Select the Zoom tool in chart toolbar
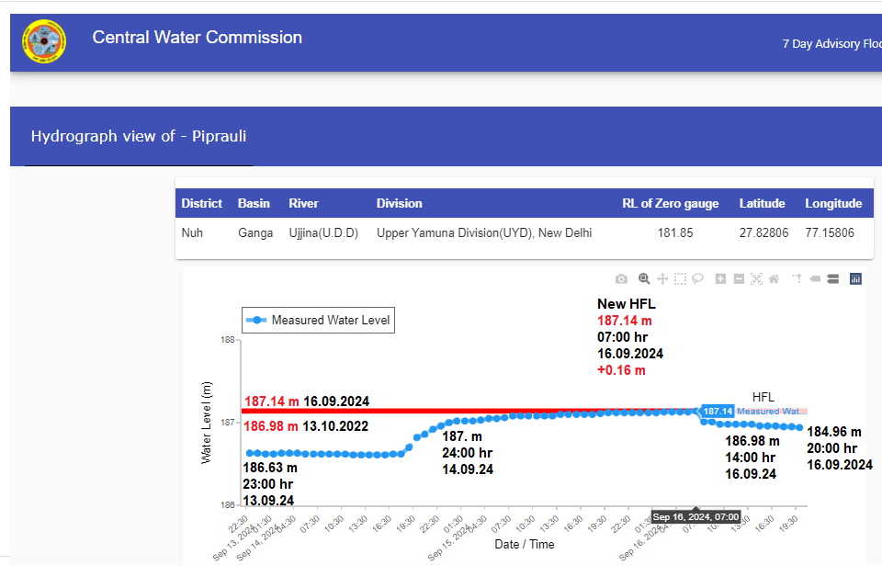Viewport: 882px width, 588px height. pyautogui.click(x=644, y=279)
